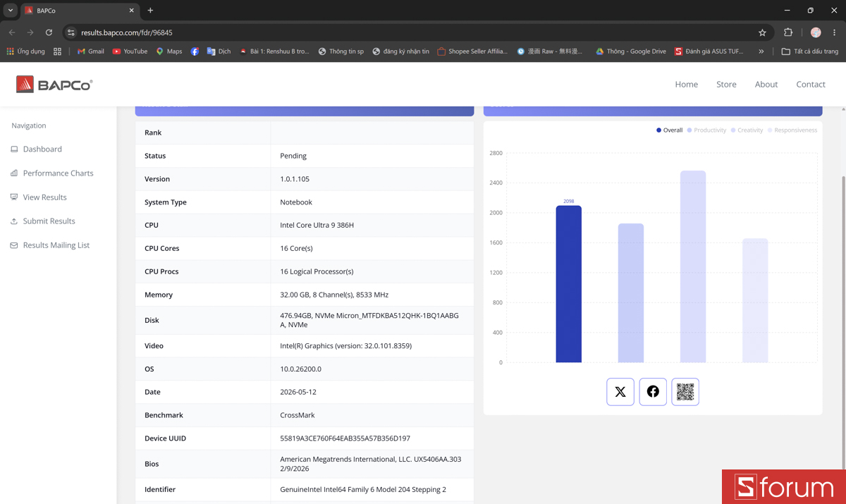This screenshot has width=846, height=504.
Task: Open the tab search dropdown arrow
Action: (11, 11)
